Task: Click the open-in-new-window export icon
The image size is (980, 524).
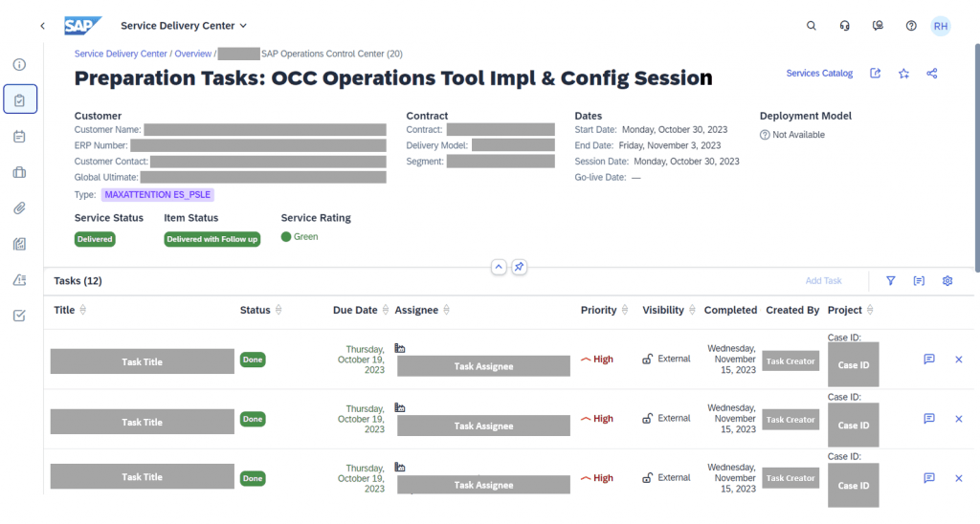Action: [x=875, y=73]
